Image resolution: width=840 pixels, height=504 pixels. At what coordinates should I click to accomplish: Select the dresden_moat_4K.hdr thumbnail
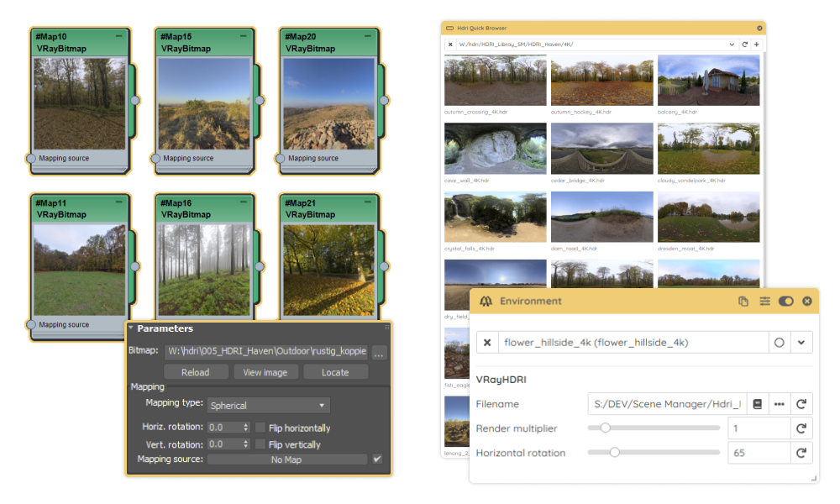(708, 217)
